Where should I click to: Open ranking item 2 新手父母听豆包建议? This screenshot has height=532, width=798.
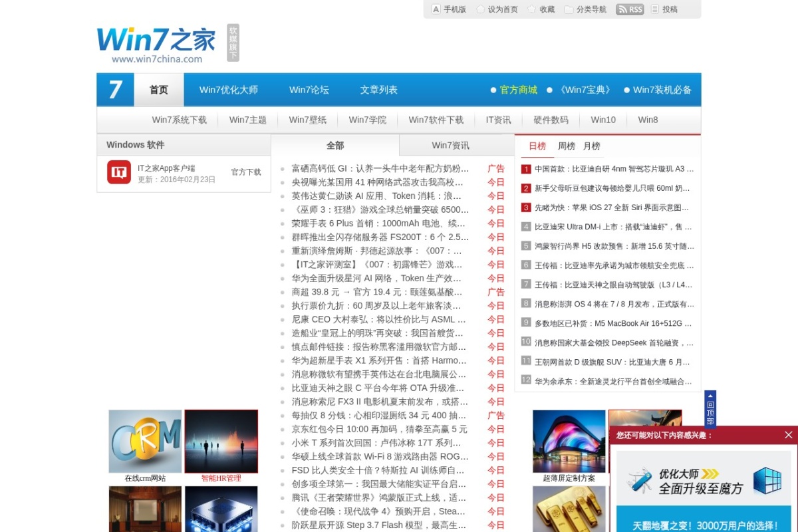tap(612, 188)
